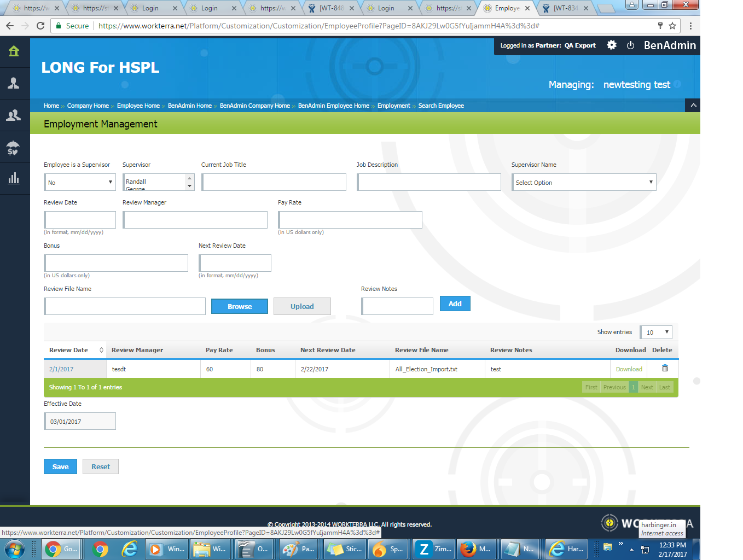Click the settings gear icon in header
The height and width of the screenshot is (560, 743).
pos(612,45)
